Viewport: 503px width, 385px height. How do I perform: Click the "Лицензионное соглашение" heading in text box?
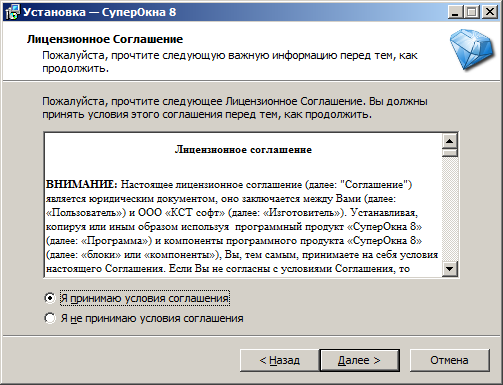[x=243, y=150]
